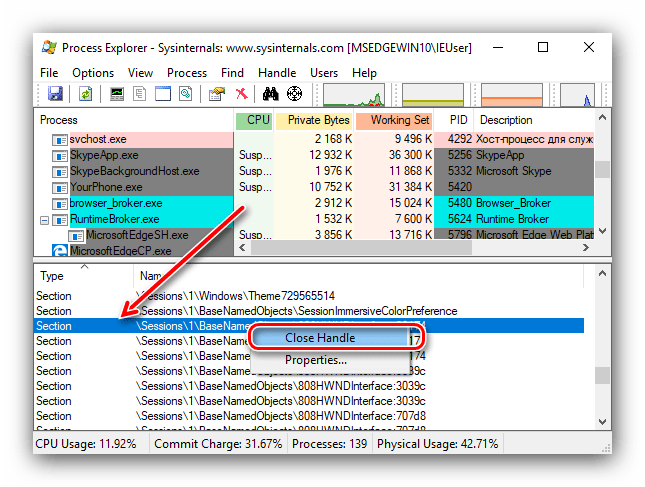Choose Properties... from context menu
Screen dimensions: 645x487
pos(329,360)
